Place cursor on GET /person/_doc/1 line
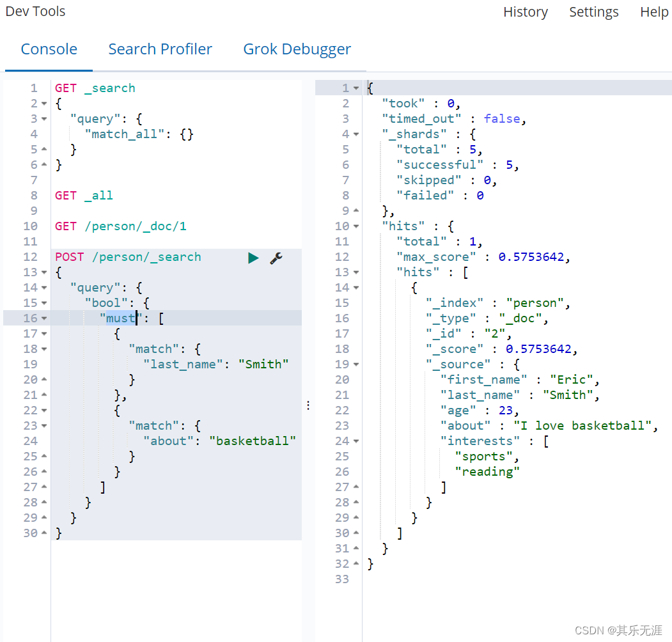Viewport: 672px width, 642px height. pyautogui.click(x=121, y=226)
